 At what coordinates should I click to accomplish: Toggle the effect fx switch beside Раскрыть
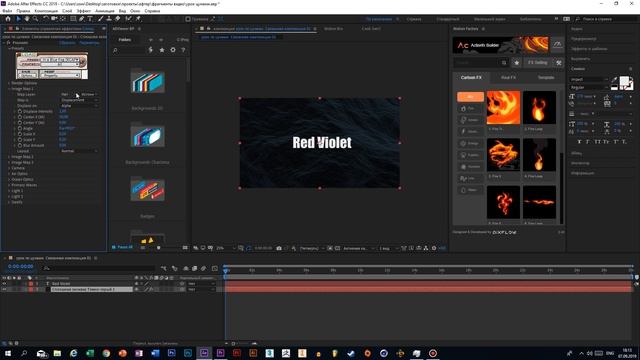click(x=8, y=42)
